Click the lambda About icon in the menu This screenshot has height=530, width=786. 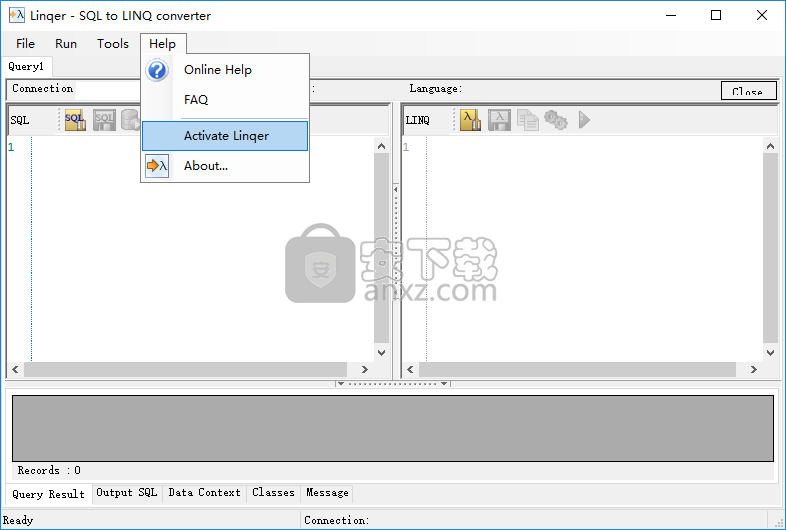click(157, 165)
